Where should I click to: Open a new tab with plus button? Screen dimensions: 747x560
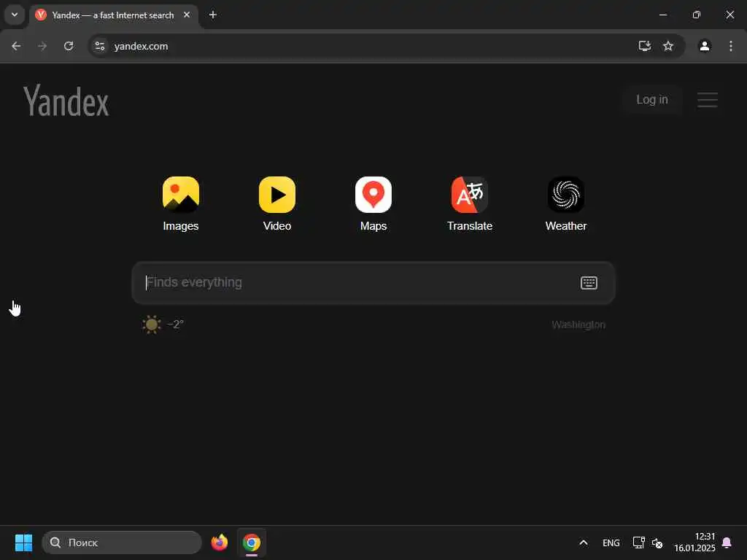click(213, 15)
